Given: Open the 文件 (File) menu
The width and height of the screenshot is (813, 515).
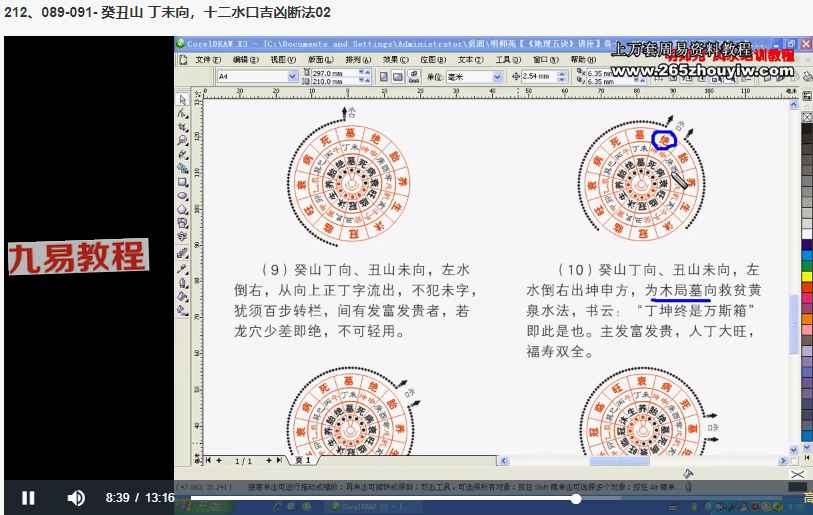Looking at the screenshot, I should [x=208, y=60].
